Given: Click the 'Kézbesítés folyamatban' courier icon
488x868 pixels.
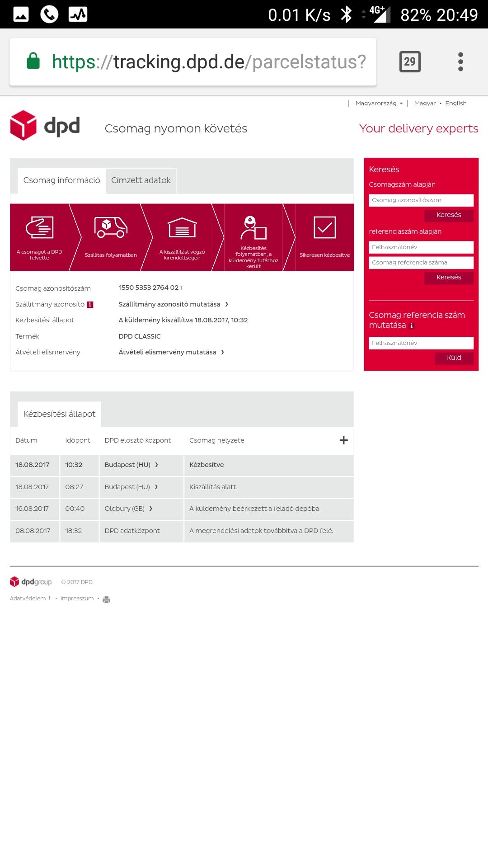Looking at the screenshot, I should click(x=253, y=227).
